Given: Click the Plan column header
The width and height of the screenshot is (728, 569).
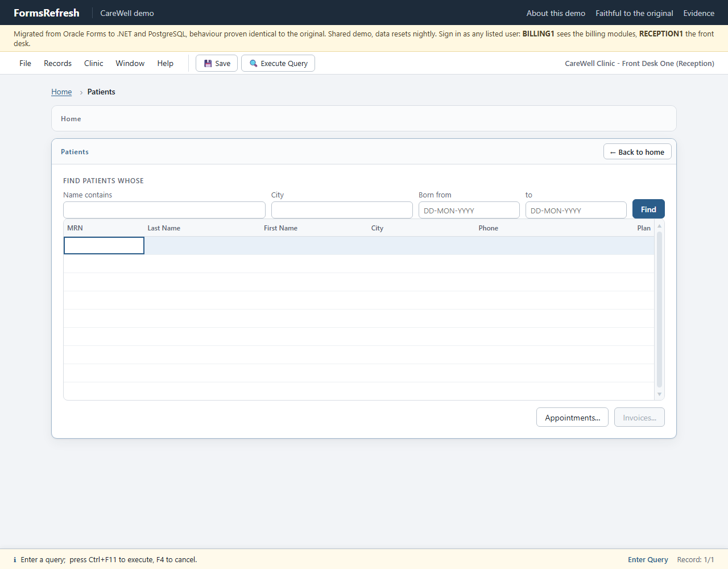Looking at the screenshot, I should (644, 228).
